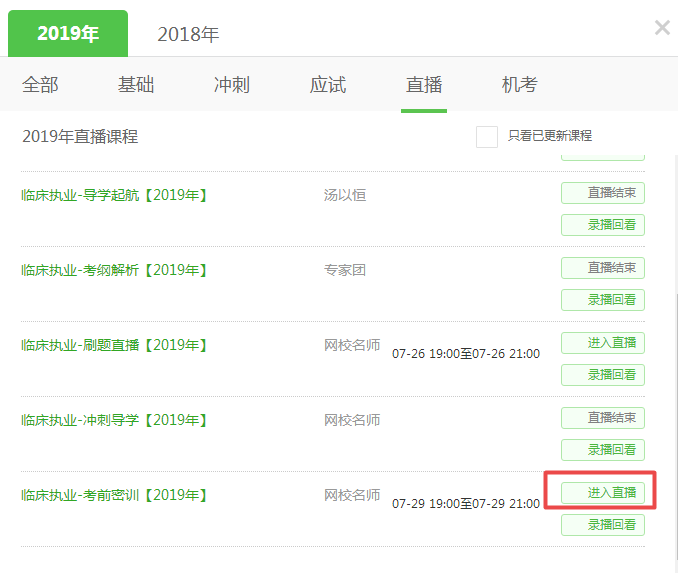This screenshot has height=573, width=678.
Task: Click teacher name 汤以恒
Action: tap(345, 195)
